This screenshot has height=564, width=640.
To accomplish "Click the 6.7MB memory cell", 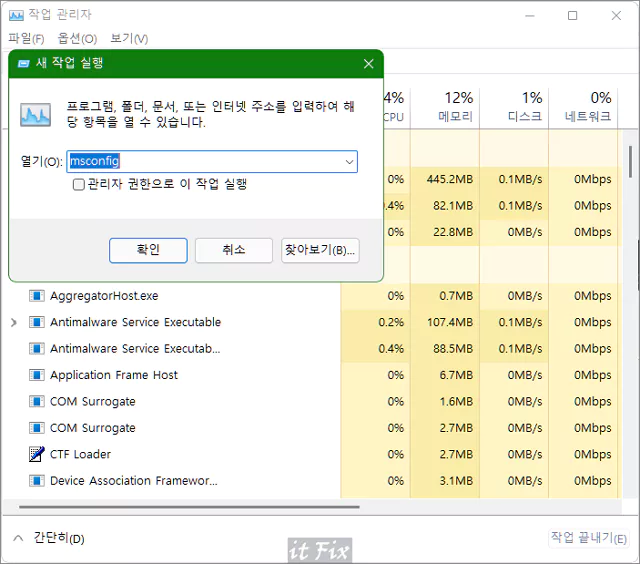I will pyautogui.click(x=456, y=375).
